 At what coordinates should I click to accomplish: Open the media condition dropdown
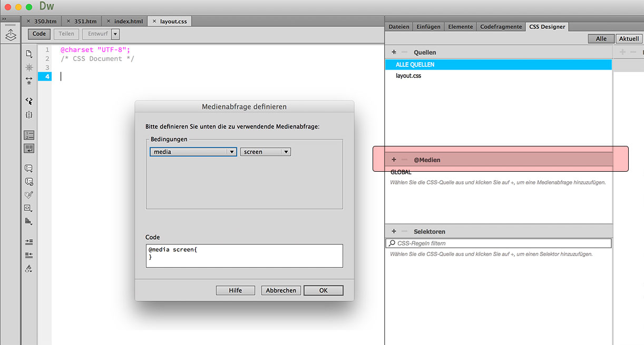click(193, 152)
